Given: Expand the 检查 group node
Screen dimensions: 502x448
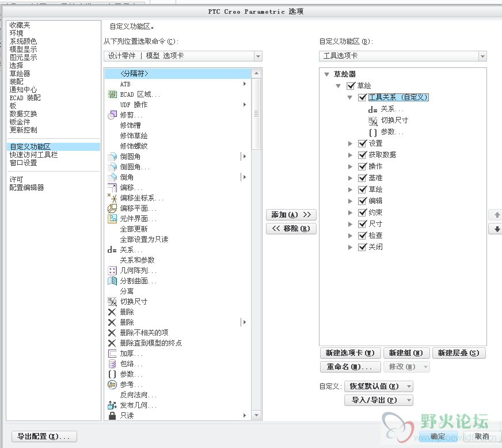Looking at the screenshot, I should tap(350, 236).
